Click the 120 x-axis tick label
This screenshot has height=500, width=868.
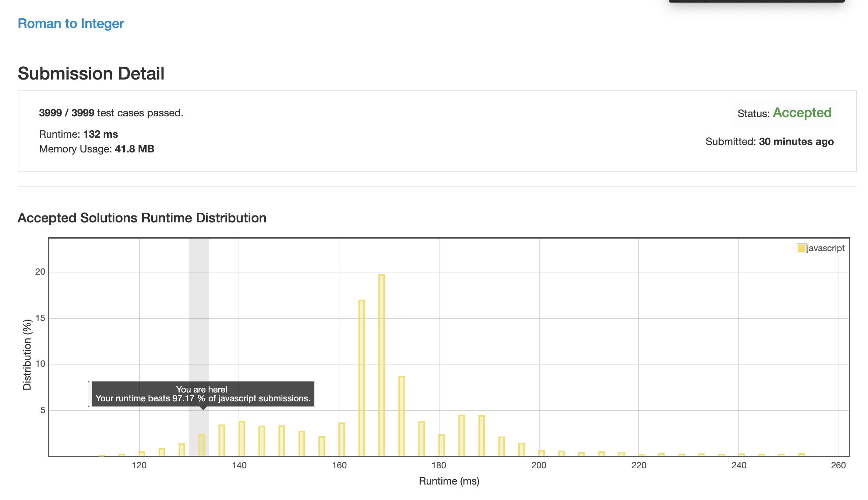pos(139,465)
